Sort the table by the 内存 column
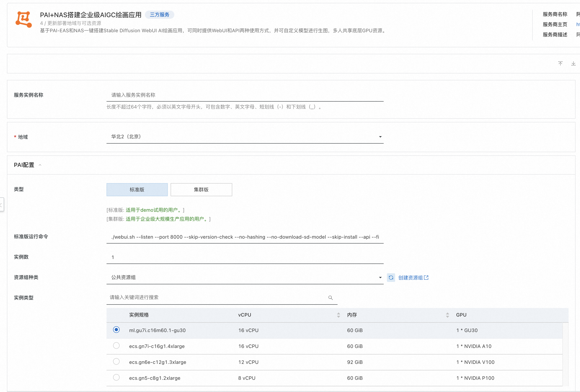The width and height of the screenshot is (580, 392). (447, 315)
